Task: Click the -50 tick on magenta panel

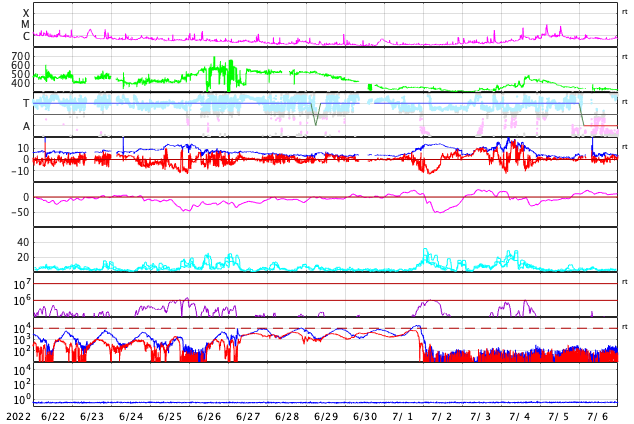Action: pos(21,212)
